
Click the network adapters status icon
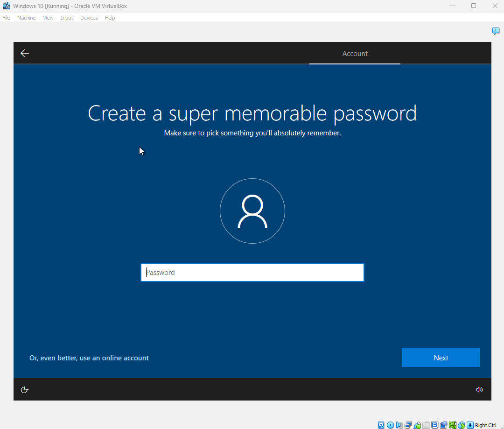[408, 425]
